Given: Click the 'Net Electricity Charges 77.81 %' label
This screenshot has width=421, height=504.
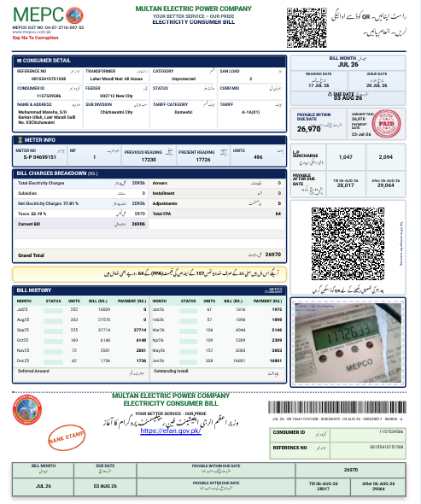Looking at the screenshot, I should (x=48, y=203).
